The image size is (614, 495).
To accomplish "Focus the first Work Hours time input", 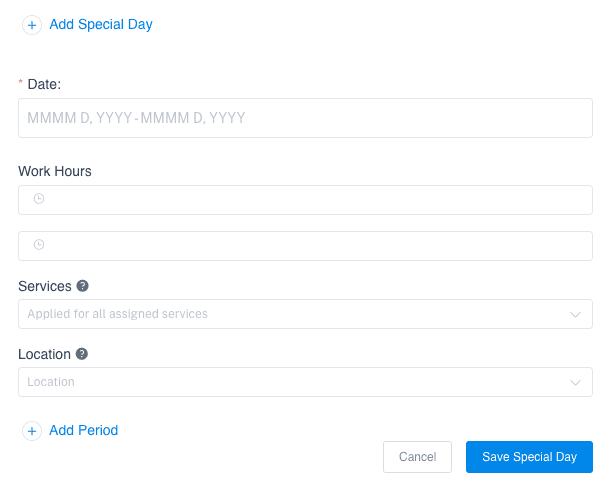I will [x=305, y=200].
